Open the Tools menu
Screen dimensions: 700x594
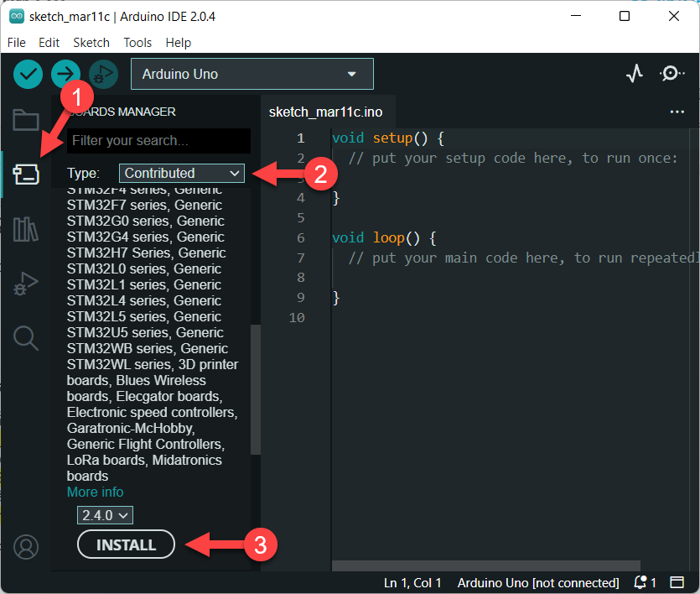point(137,43)
